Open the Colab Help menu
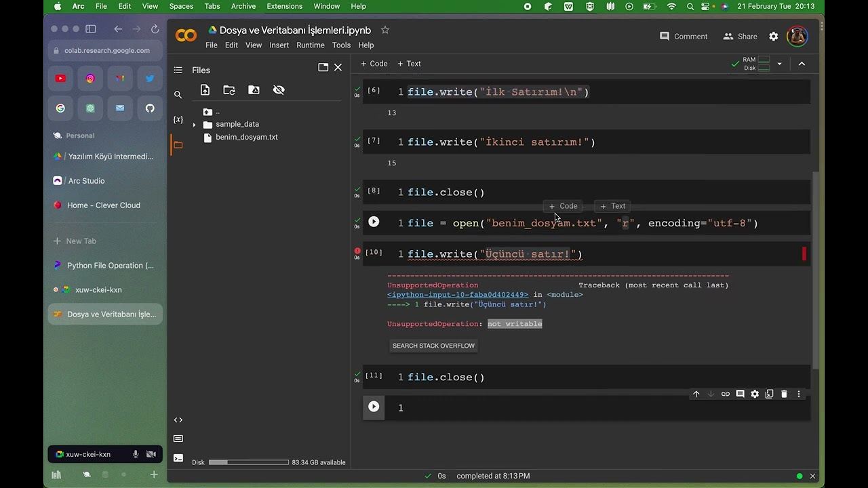Viewport: 868px width, 488px height. pos(366,45)
